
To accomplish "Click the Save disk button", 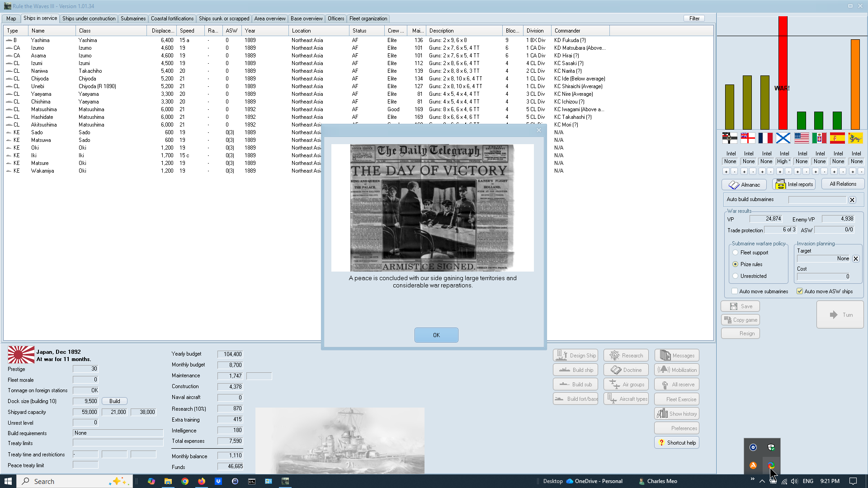I will click(740, 306).
